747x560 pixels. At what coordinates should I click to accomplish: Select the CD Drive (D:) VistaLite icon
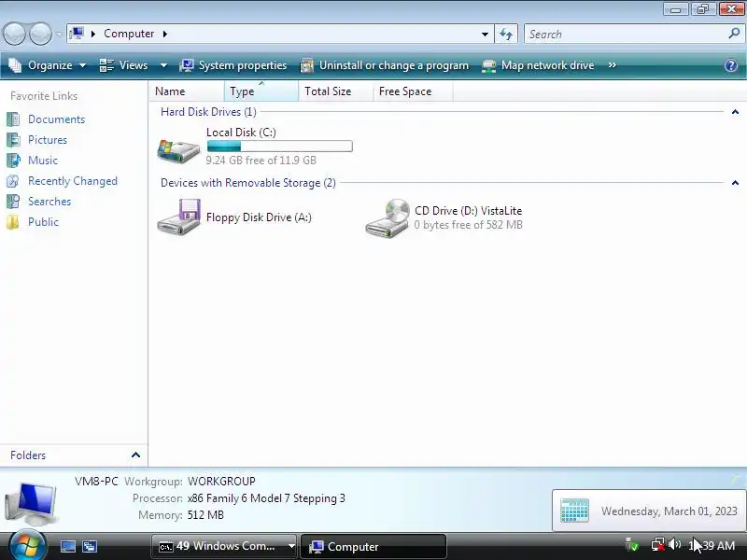click(x=388, y=217)
